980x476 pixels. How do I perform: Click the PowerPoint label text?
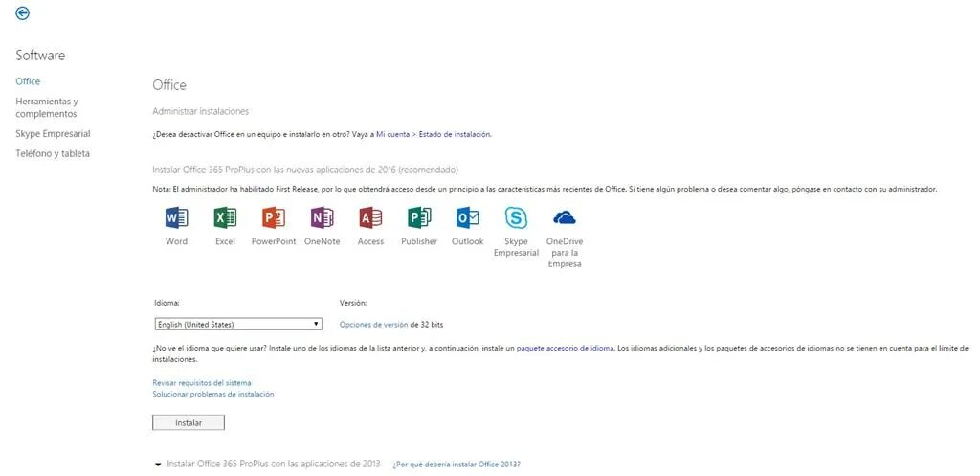pyautogui.click(x=274, y=241)
